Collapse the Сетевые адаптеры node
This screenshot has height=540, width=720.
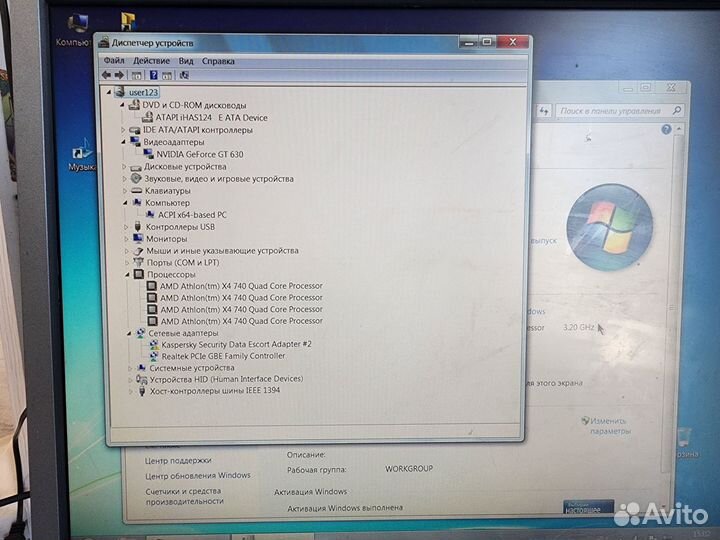[x=129, y=333]
